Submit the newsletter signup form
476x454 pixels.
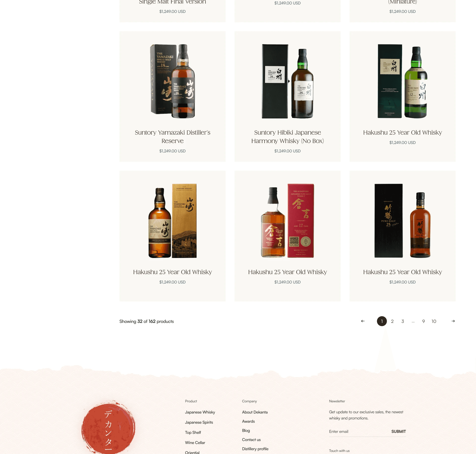point(398,431)
